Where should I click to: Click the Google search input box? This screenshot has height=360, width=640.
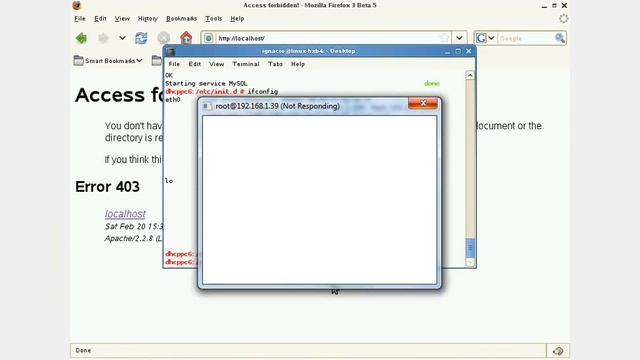pyautogui.click(x=526, y=38)
